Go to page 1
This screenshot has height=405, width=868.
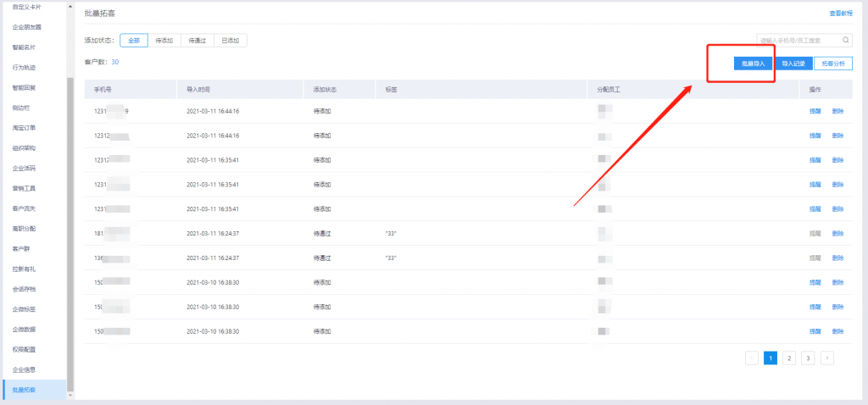pos(770,358)
